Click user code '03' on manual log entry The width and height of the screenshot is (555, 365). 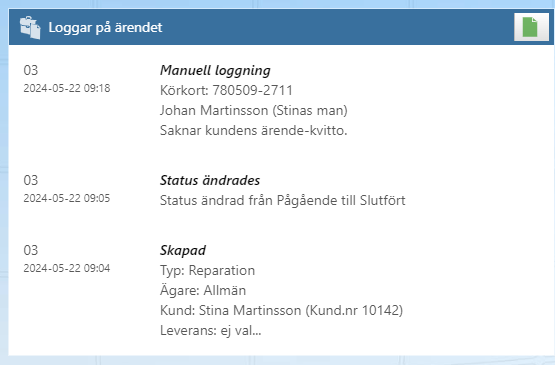(x=31, y=70)
